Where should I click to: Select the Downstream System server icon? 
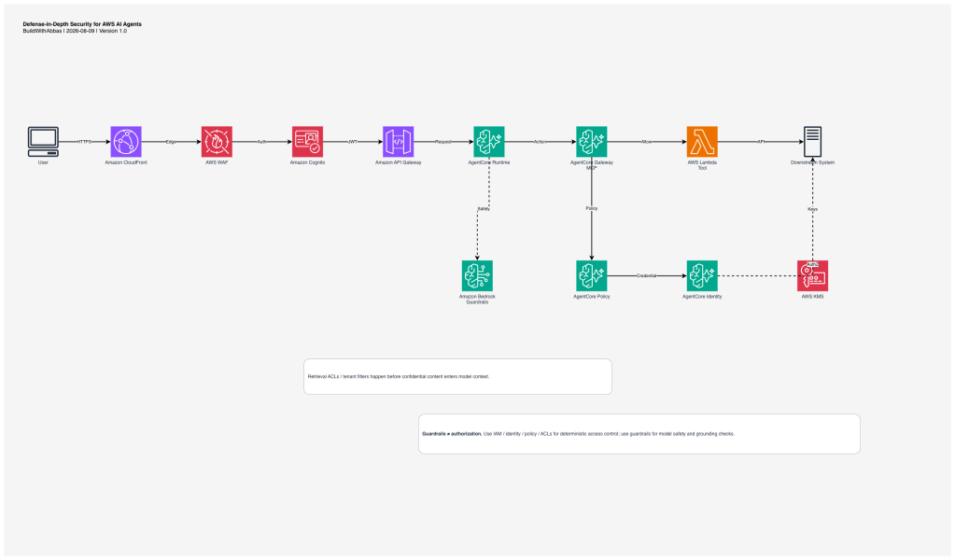[x=812, y=142]
